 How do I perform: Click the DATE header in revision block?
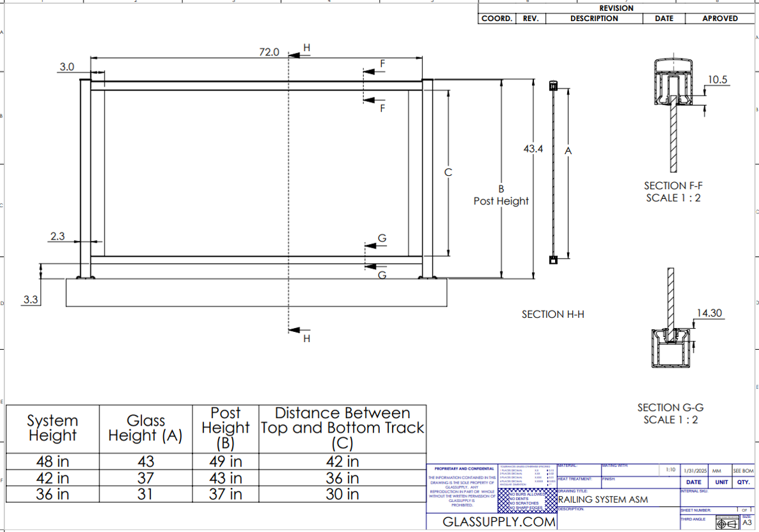point(664,18)
